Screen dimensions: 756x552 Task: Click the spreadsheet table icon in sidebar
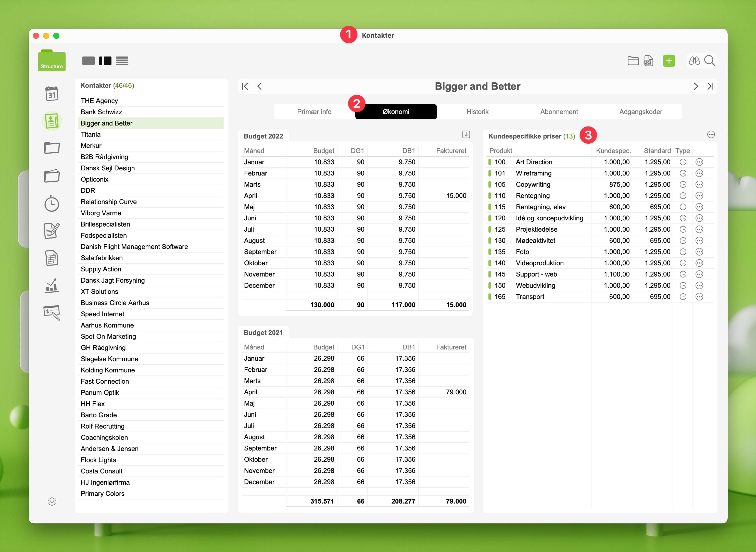[52, 258]
